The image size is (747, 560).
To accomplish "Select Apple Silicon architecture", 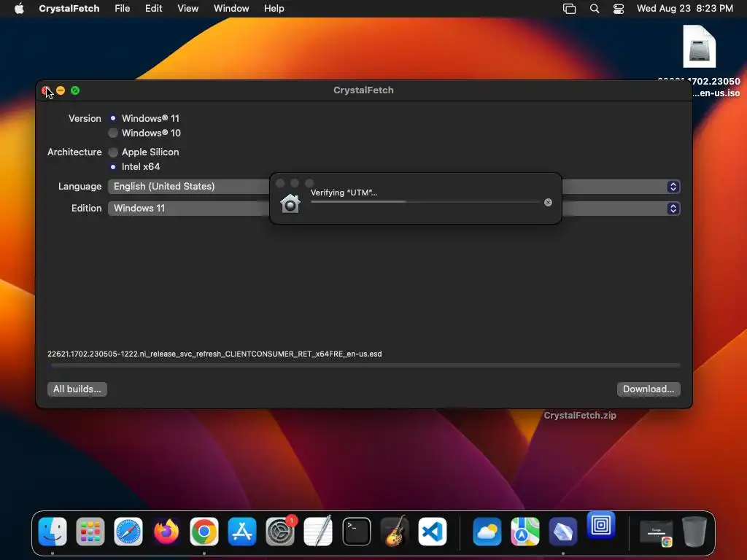I will tap(113, 152).
